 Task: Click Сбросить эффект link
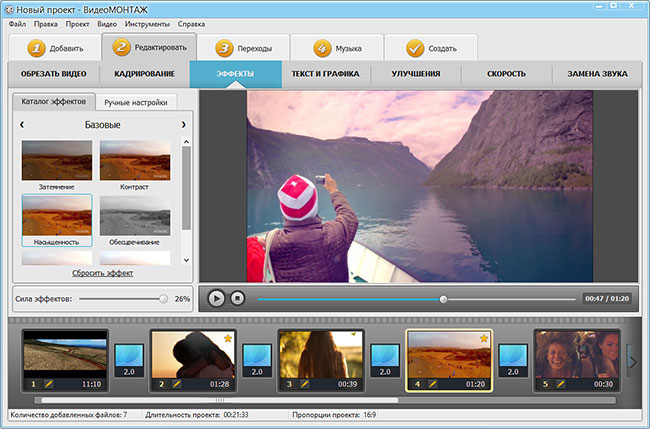pyautogui.click(x=102, y=273)
